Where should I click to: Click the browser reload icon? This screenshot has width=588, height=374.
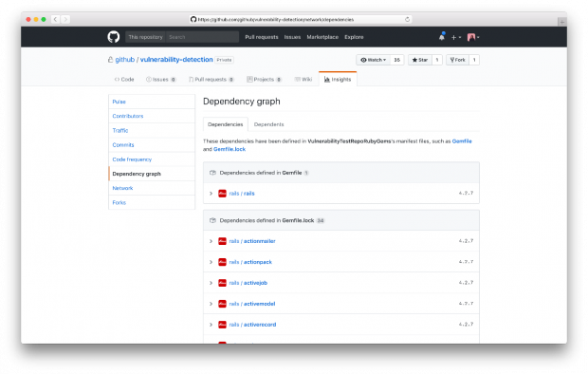tap(407, 19)
